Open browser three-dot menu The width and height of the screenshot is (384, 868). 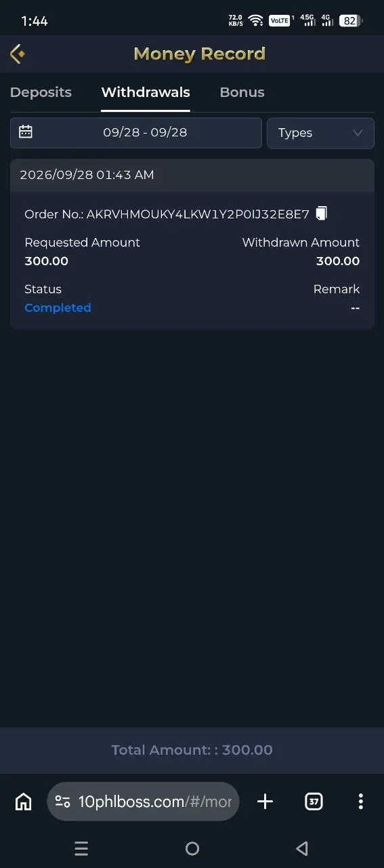click(x=360, y=802)
